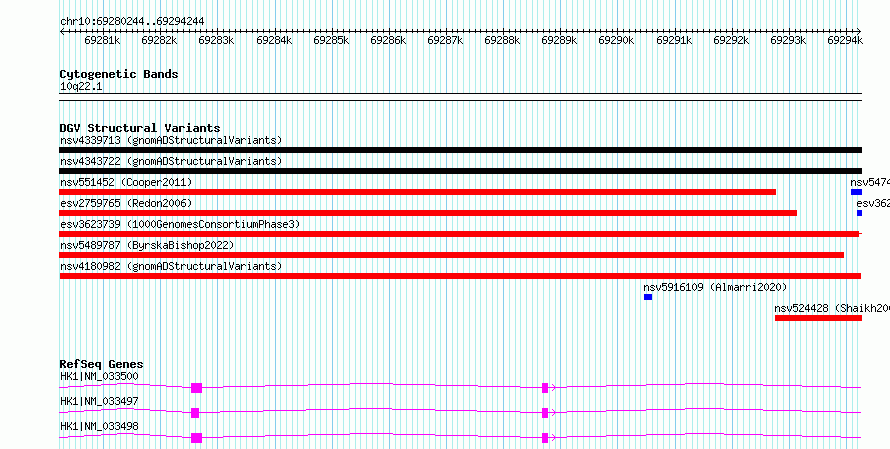Open the nsv524428 Shaikh variant label
The height and width of the screenshot is (449, 890).
click(832, 308)
